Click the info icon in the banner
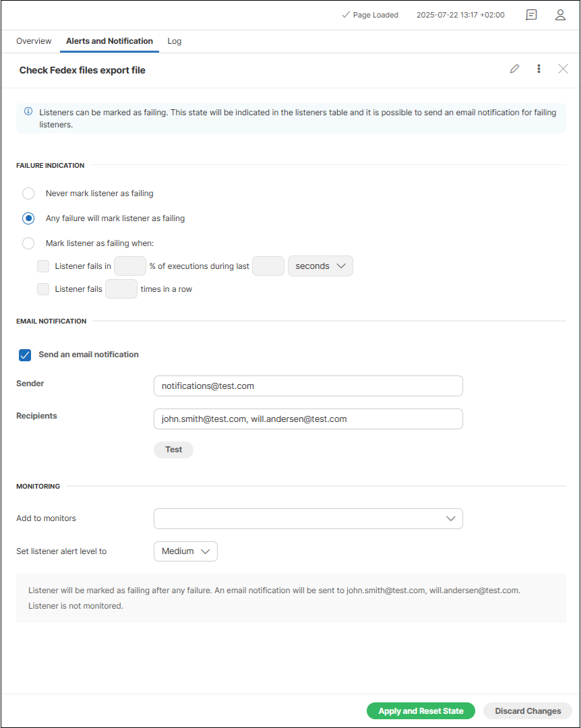Image resolution: width=581 pixels, height=728 pixels. click(28, 112)
